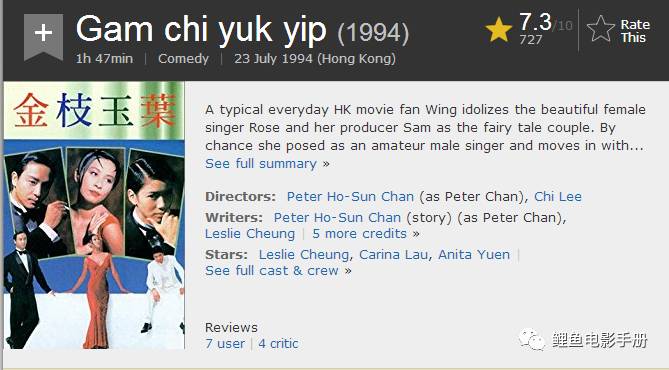Expand See full summary
Viewport: 669px width, 370px height.
point(261,163)
